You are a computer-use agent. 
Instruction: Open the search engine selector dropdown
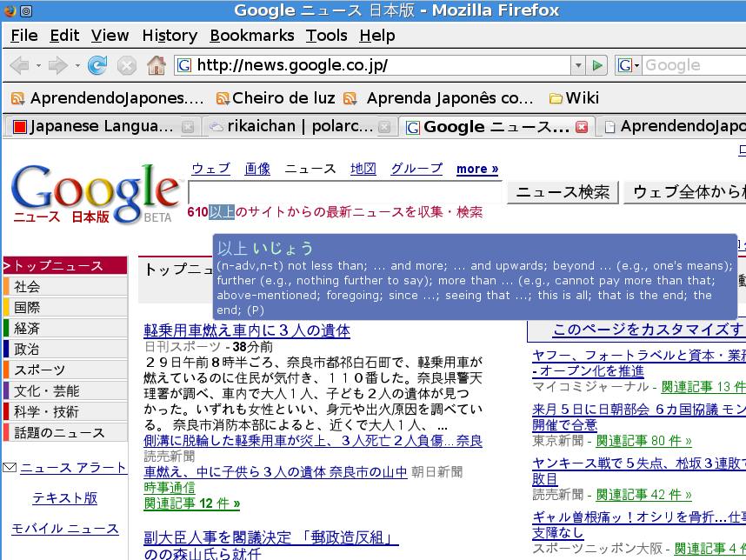[629, 65]
